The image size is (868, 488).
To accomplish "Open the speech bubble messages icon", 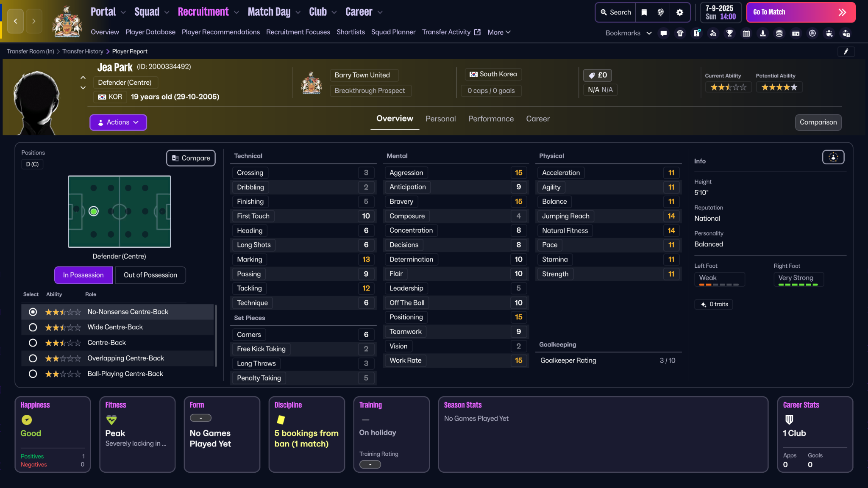I will 664,33.
